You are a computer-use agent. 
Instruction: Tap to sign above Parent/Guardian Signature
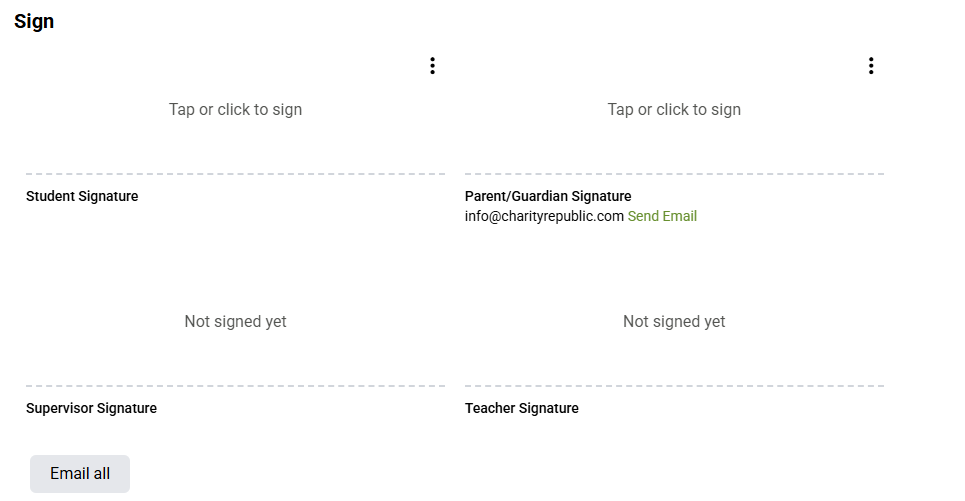point(674,110)
